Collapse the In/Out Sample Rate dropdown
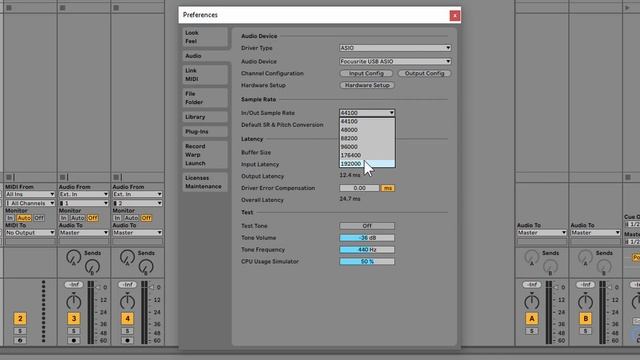Screen dimensions: 640x360 pyautogui.click(x=367, y=113)
